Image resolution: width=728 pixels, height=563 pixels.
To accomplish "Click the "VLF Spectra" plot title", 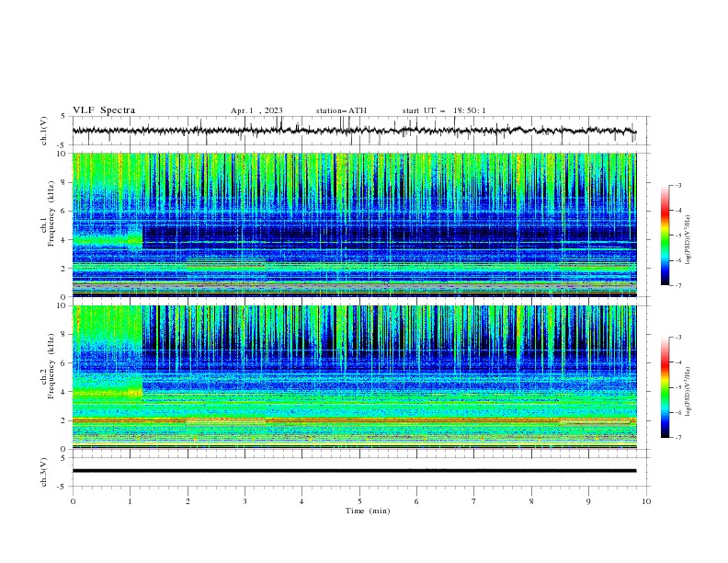I will click(104, 110).
